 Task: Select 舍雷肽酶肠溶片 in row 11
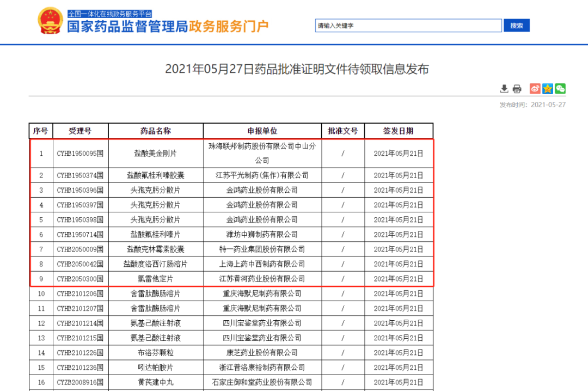[x=155, y=308]
